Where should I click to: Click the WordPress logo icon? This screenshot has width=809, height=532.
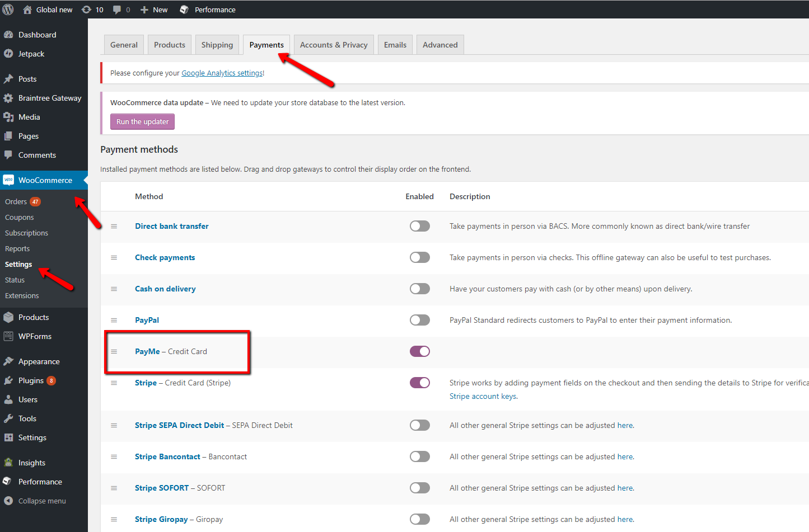pyautogui.click(x=8, y=10)
